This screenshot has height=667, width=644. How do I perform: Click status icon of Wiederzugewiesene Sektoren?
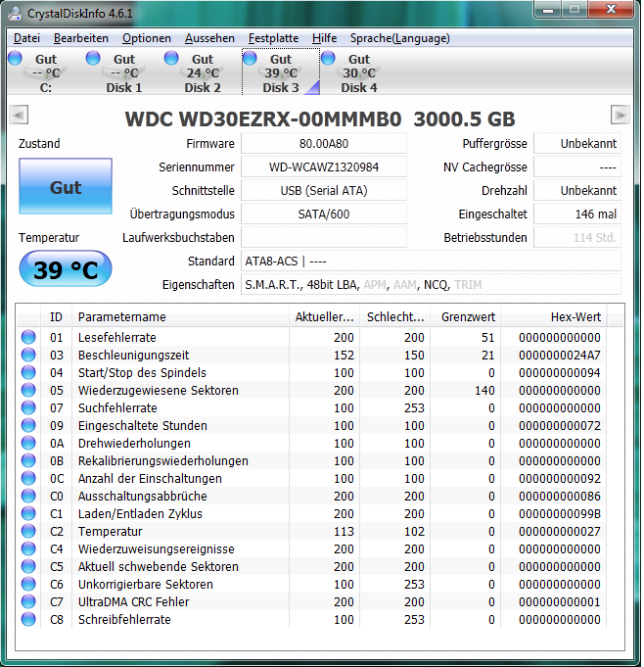tap(28, 390)
